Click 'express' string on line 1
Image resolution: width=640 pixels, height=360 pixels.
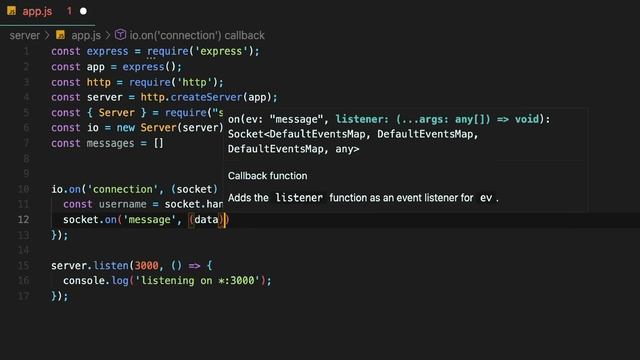click(x=222, y=51)
